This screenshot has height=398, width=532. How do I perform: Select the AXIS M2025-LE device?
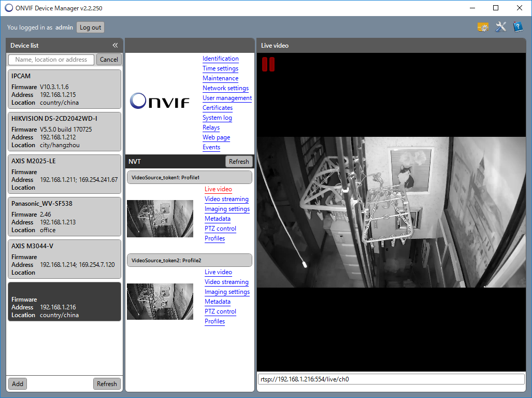[64, 174]
